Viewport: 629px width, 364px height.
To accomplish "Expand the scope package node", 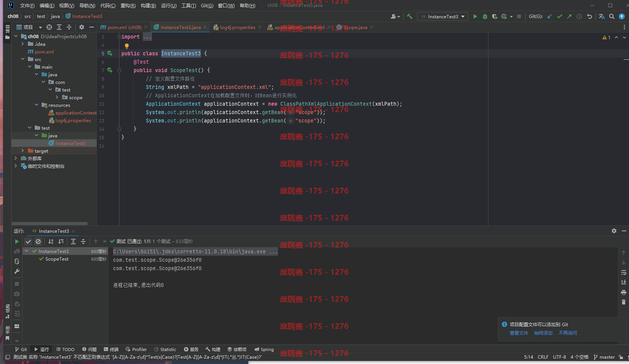I will coord(57,97).
